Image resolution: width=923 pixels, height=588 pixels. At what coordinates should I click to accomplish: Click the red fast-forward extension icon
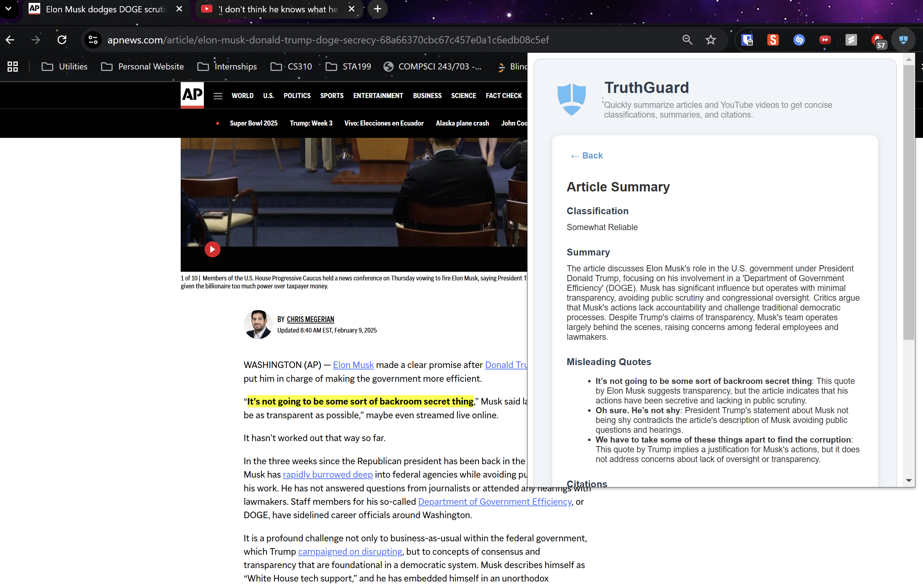pyautogui.click(x=825, y=40)
